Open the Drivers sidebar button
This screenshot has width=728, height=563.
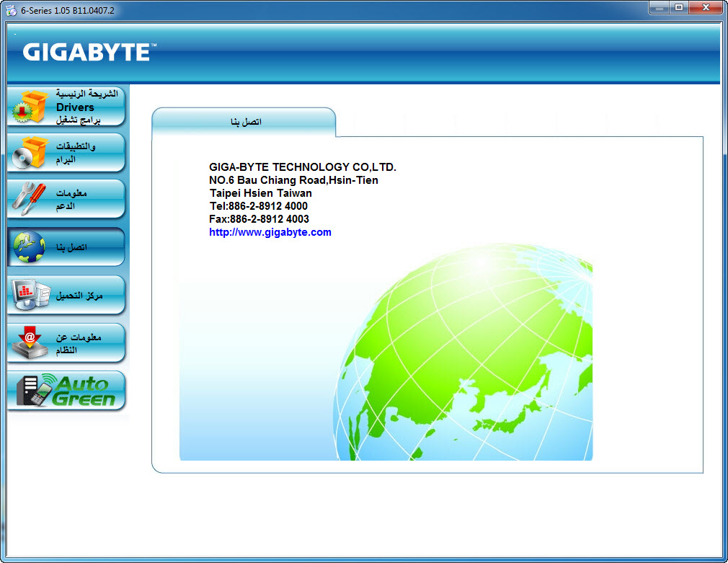[x=66, y=107]
